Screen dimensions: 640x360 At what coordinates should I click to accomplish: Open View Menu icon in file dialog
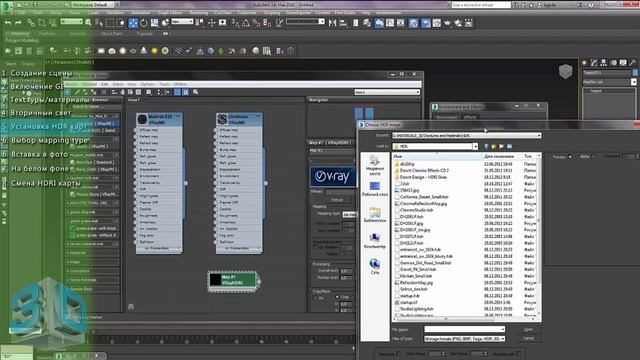(509, 146)
